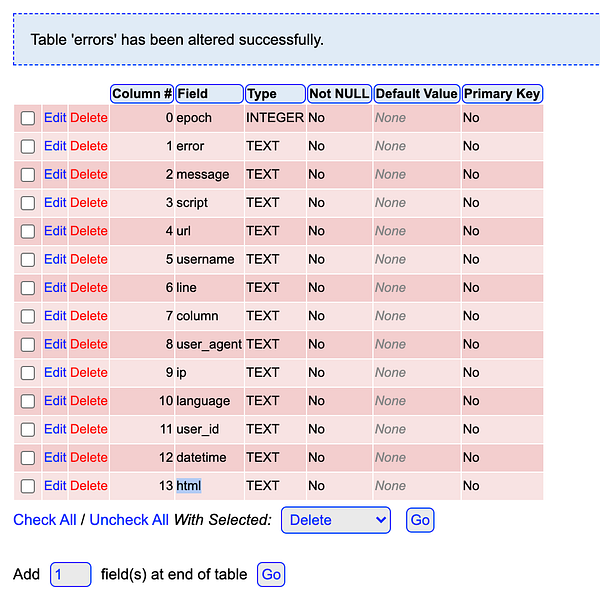Click Edit for the user_agent row
Viewport: 600px width, 610px height.
(55, 344)
